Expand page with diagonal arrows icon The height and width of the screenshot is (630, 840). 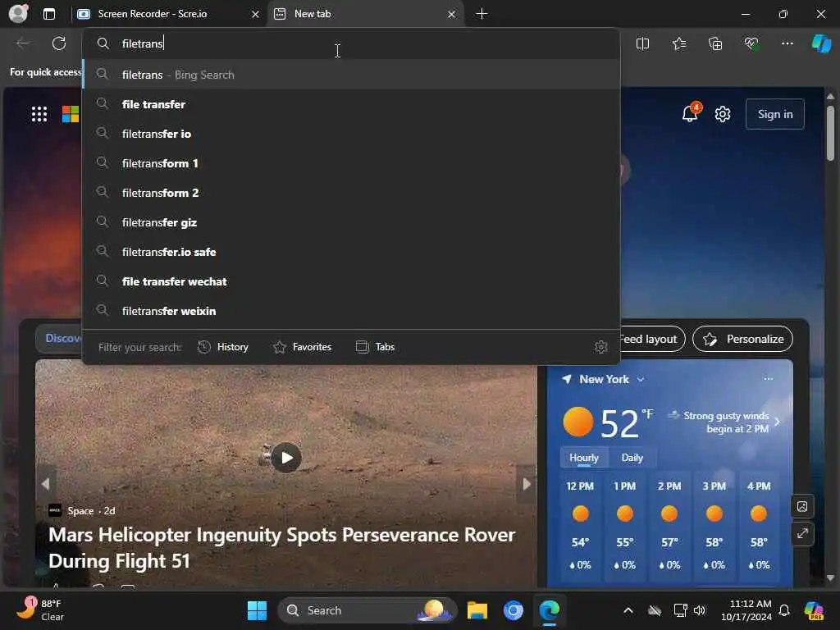802,533
